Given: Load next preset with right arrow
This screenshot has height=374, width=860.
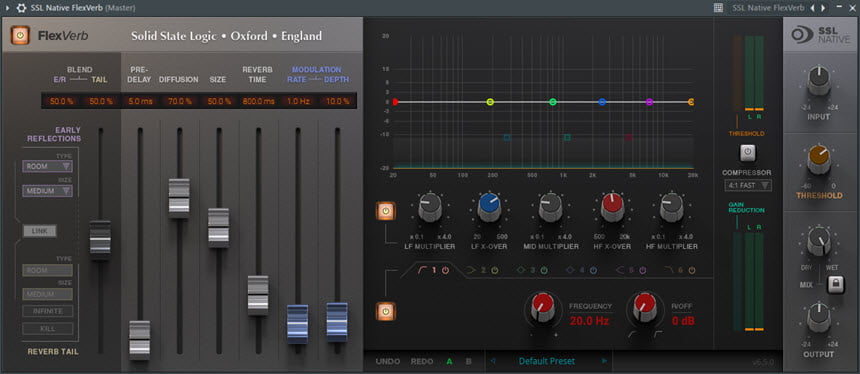Looking at the screenshot, I should tap(604, 361).
